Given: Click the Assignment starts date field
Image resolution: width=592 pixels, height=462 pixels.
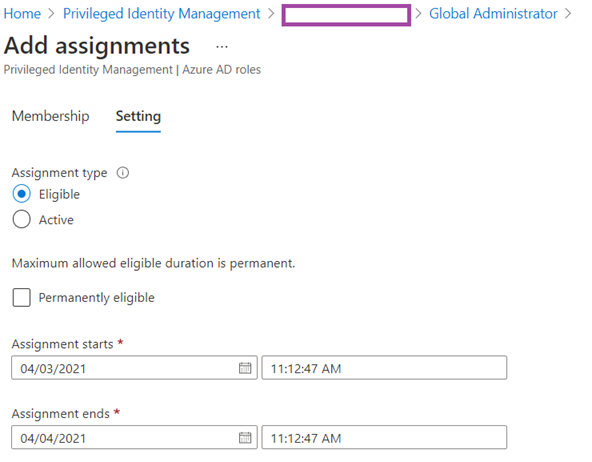Looking at the screenshot, I should point(134,368).
